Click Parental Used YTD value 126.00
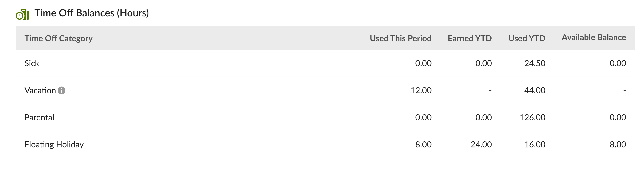 click(x=533, y=117)
